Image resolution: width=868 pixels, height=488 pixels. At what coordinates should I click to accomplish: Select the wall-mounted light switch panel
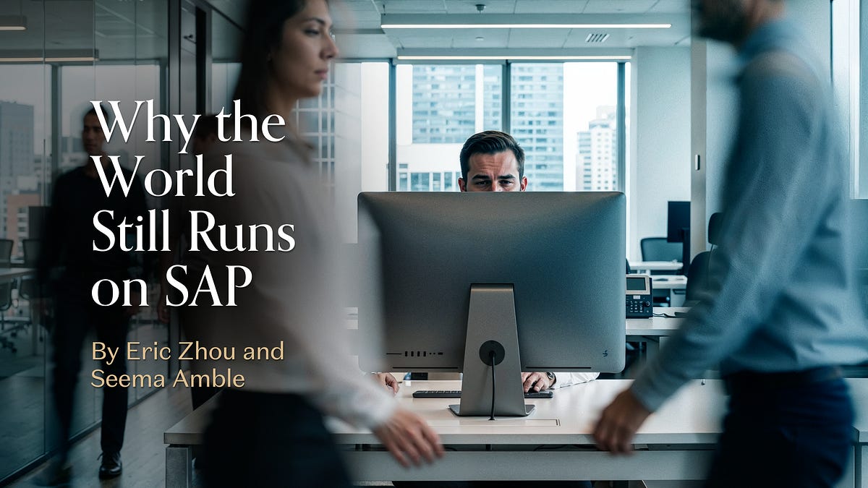coord(697,162)
